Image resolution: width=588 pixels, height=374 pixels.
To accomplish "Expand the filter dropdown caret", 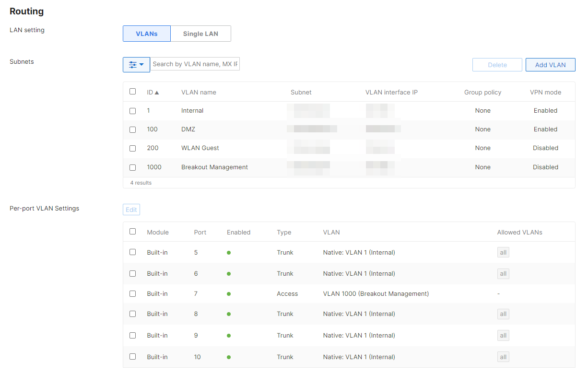I will point(141,64).
